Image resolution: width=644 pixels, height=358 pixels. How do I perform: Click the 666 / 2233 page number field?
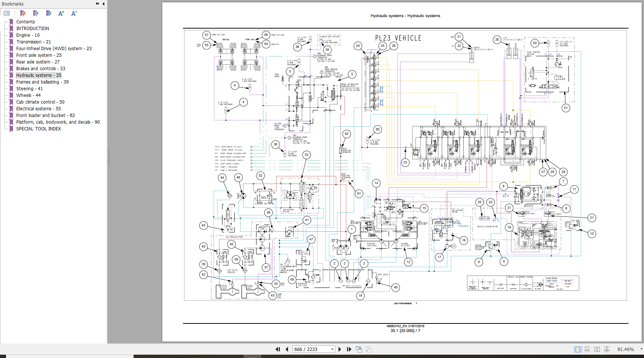[310, 349]
